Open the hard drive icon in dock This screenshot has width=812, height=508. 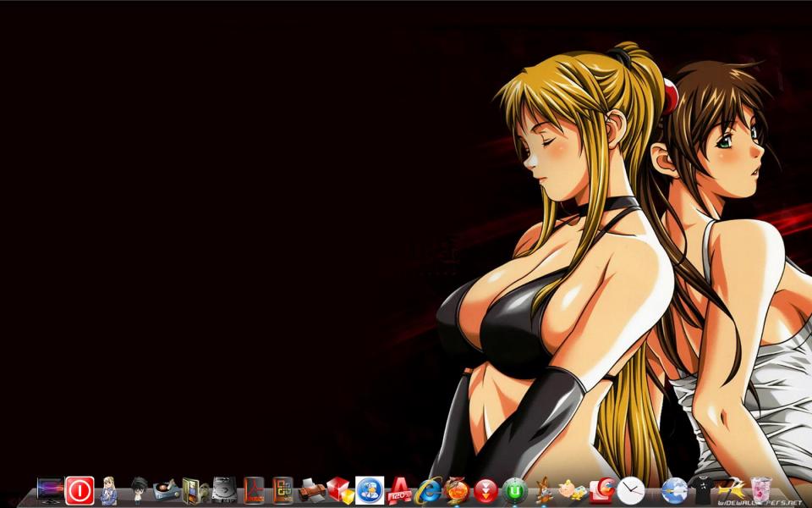coord(224,490)
